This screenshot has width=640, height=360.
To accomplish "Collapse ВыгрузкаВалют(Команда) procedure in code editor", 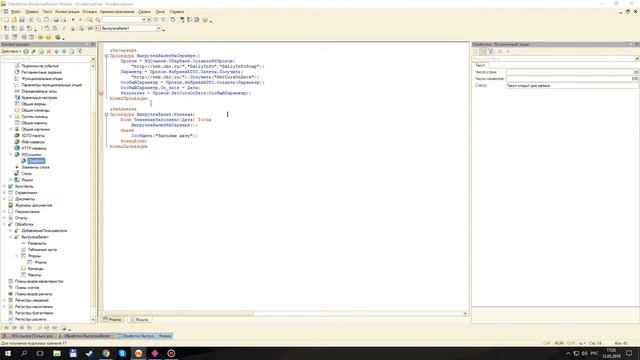I will (x=107, y=114).
